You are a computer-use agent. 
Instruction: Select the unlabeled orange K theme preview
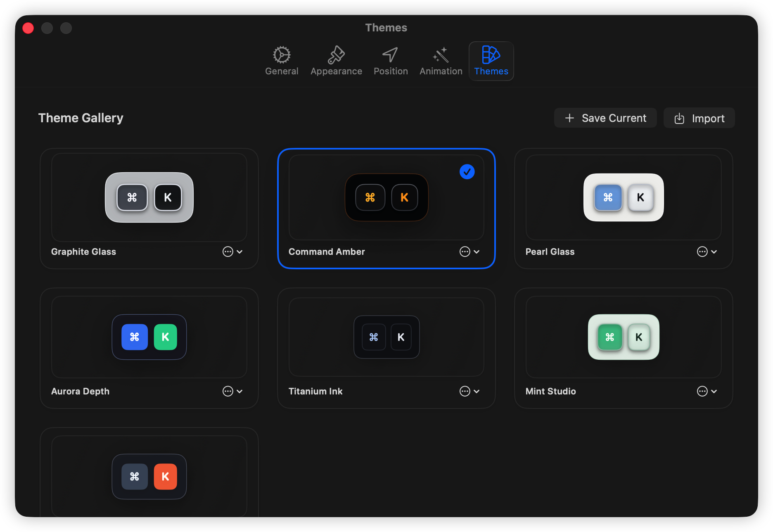(149, 476)
